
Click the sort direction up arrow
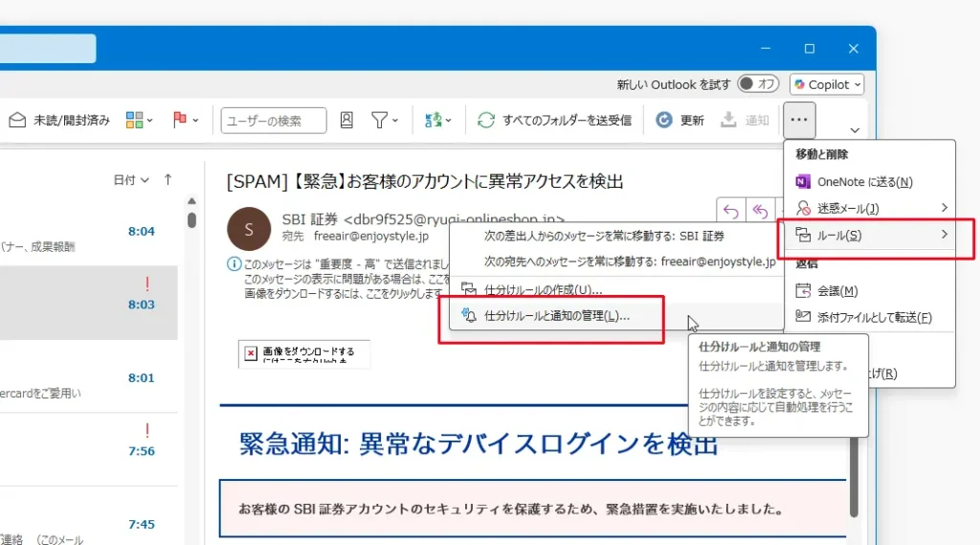tap(167, 179)
